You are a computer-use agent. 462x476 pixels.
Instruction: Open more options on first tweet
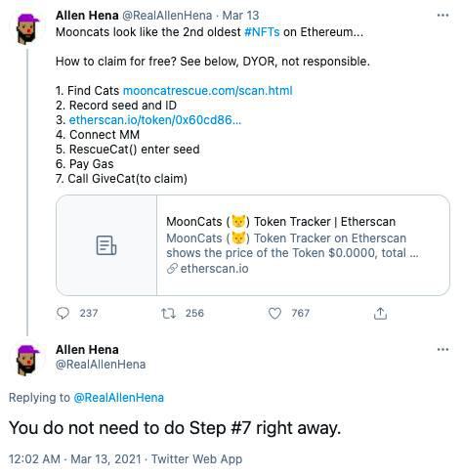442,16
